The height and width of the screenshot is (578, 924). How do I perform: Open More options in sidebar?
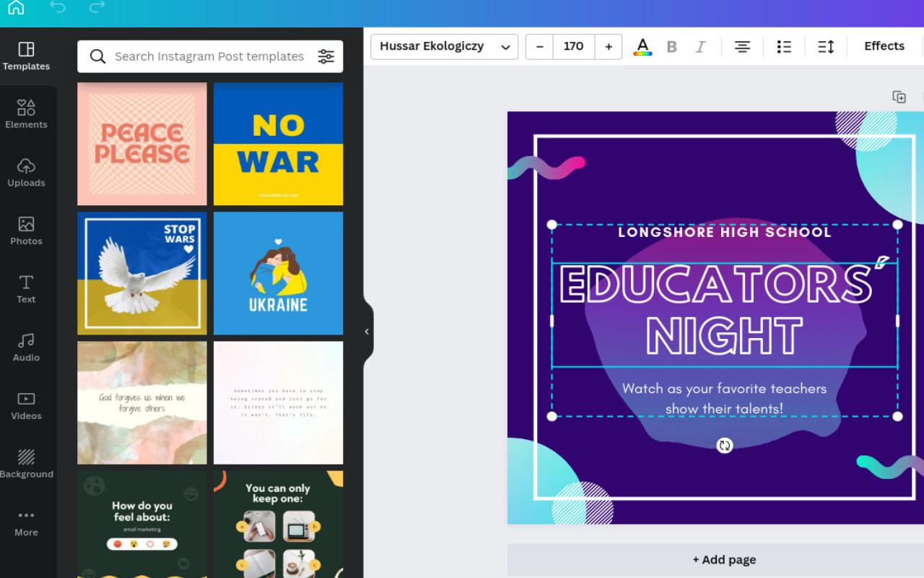tap(26, 523)
